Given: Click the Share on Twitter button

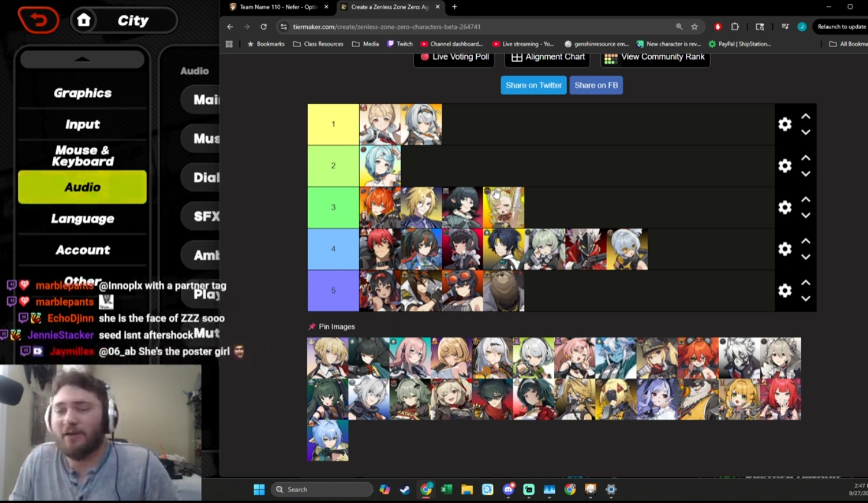Looking at the screenshot, I should (534, 85).
